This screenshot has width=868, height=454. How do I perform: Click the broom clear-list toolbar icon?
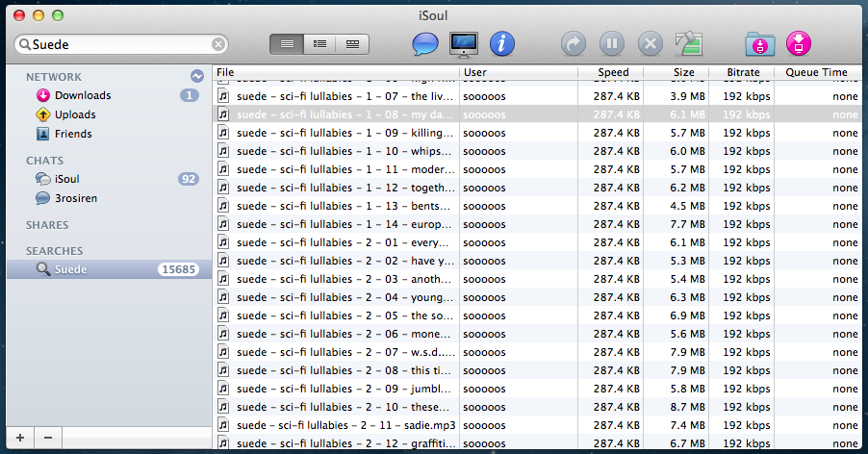(x=688, y=43)
